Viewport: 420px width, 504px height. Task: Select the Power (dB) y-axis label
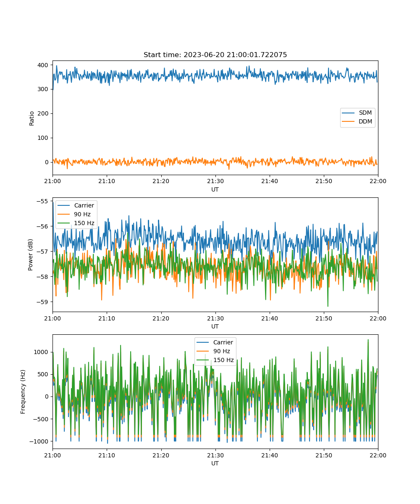[x=31, y=255]
